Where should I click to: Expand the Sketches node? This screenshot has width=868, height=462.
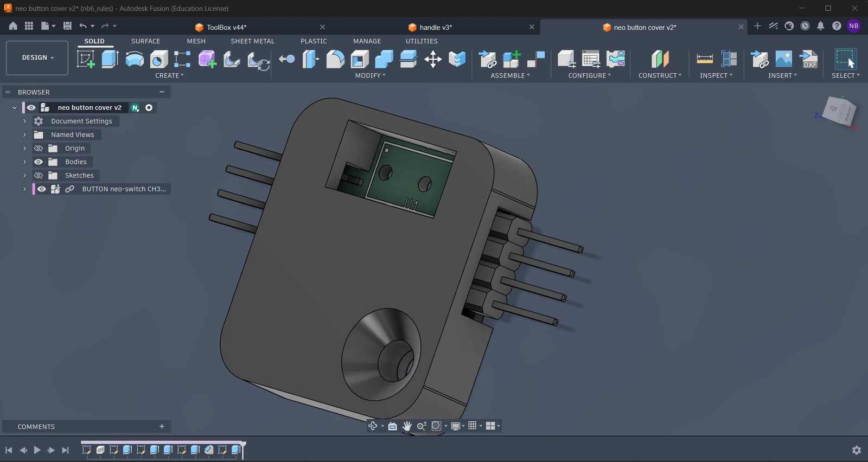pyautogui.click(x=24, y=176)
